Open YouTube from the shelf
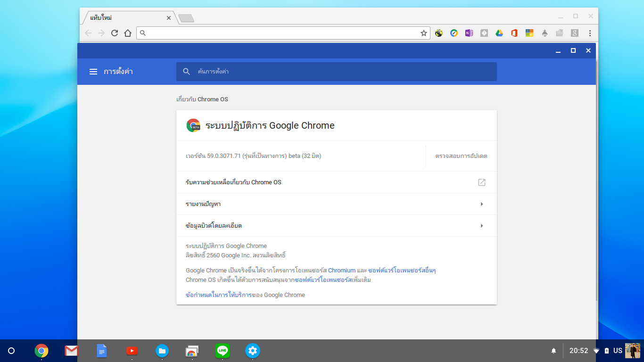This screenshot has height=362, width=644. point(132,351)
